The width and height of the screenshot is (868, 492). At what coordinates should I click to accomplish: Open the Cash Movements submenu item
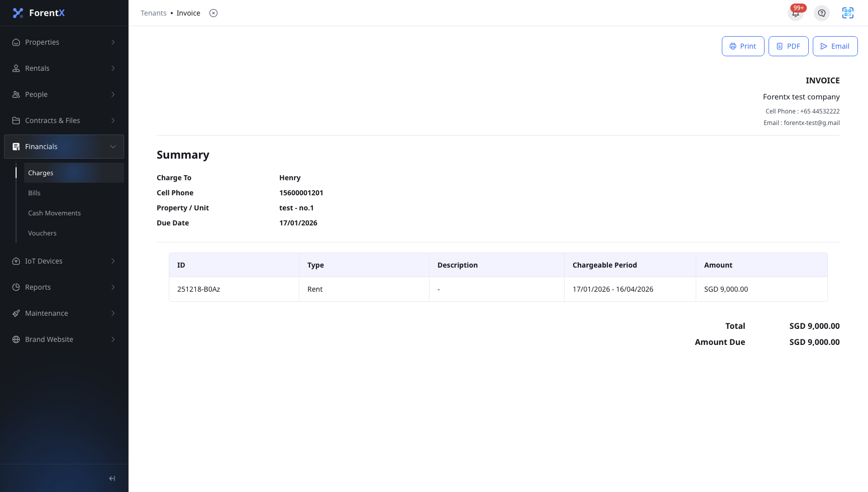(74, 213)
